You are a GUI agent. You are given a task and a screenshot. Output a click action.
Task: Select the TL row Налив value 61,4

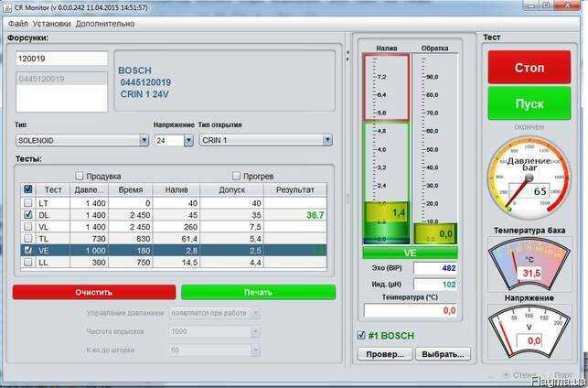coord(176,239)
